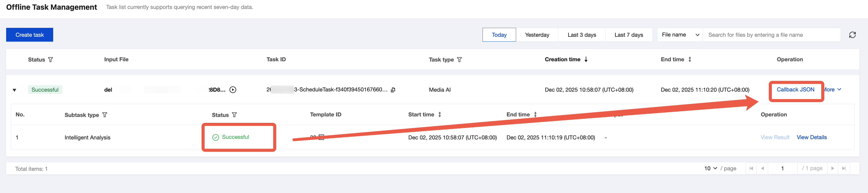The image size is (868, 193).
Task: Copy the Task ID to clipboard
Action: click(393, 90)
